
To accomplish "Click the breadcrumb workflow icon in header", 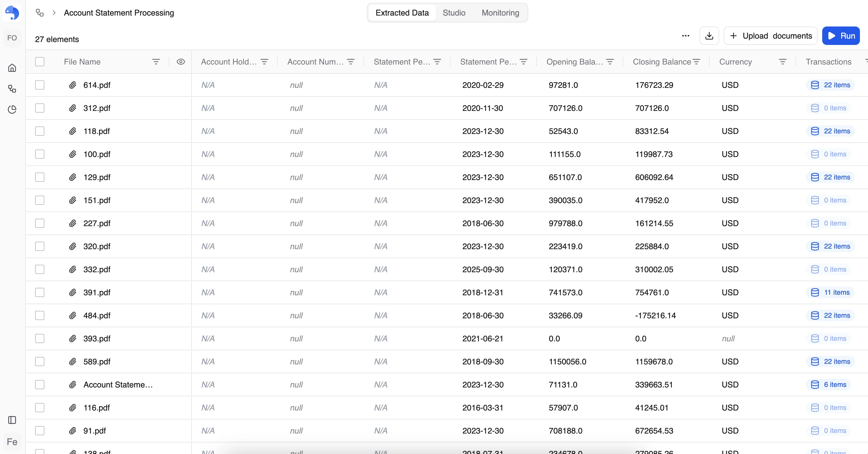I will point(40,13).
